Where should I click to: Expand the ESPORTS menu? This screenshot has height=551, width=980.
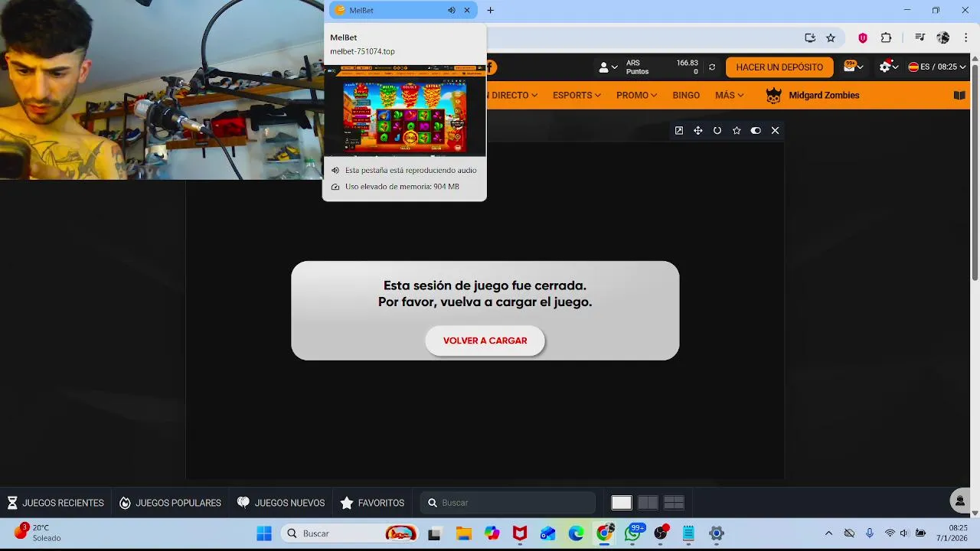577,96
